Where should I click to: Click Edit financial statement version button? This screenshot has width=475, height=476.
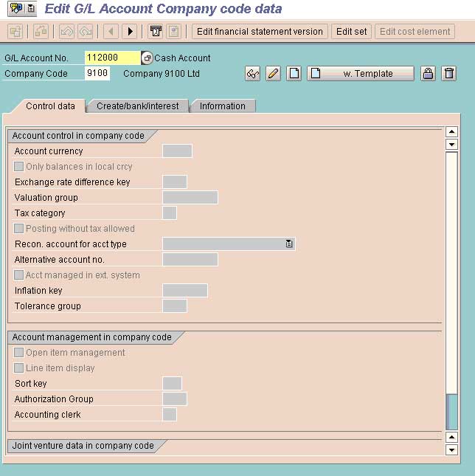260,31
